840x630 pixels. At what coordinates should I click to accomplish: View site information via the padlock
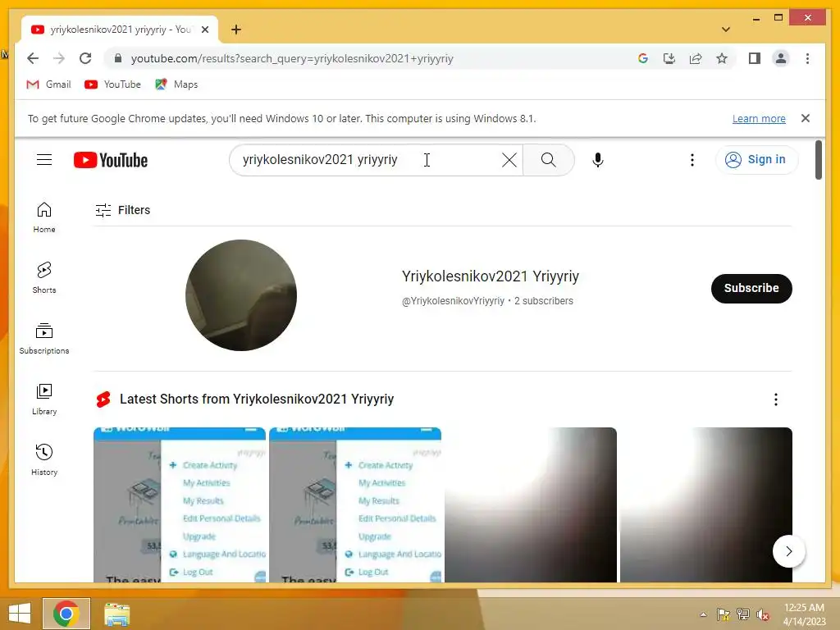(x=118, y=58)
